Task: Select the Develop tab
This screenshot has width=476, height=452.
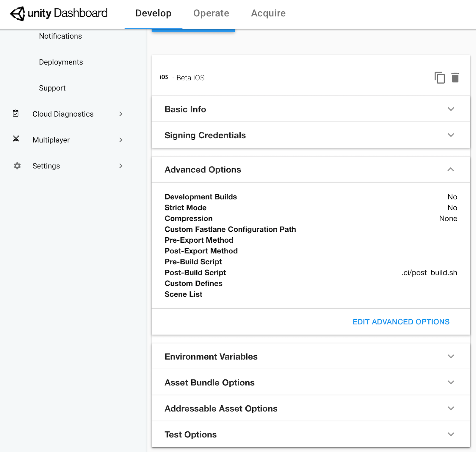Action: [153, 13]
